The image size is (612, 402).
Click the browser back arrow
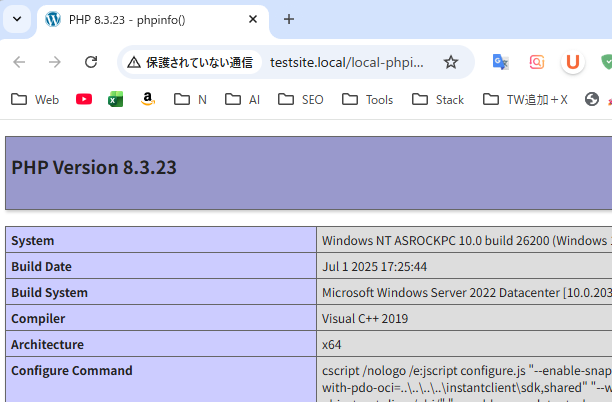pos(19,62)
